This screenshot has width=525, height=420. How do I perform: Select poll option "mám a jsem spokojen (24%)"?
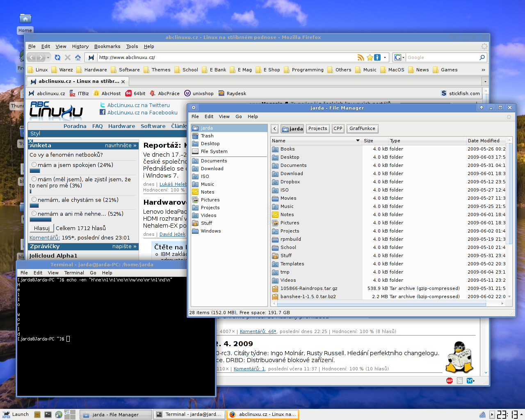click(34, 164)
